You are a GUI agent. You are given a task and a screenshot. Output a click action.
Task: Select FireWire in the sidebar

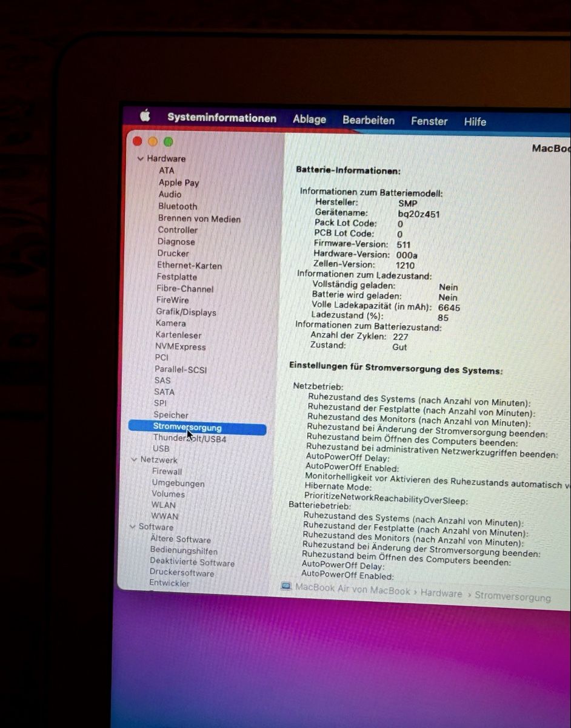pos(173,300)
